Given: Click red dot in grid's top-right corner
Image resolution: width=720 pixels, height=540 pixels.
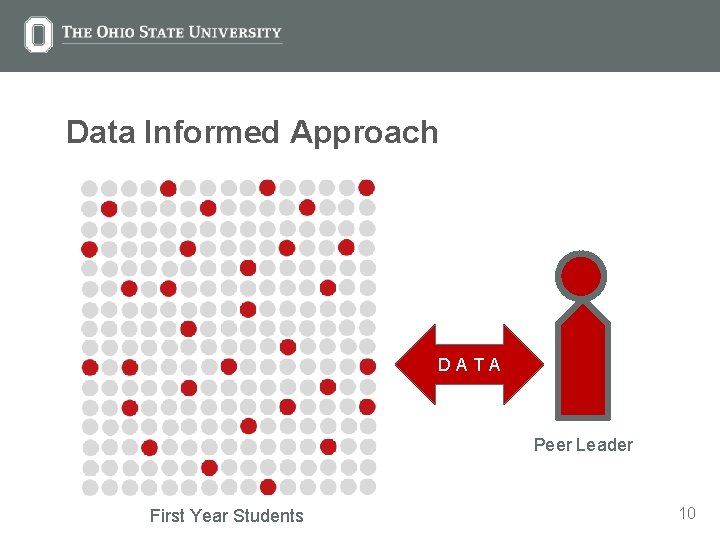Looking at the screenshot, I should [367, 188].
